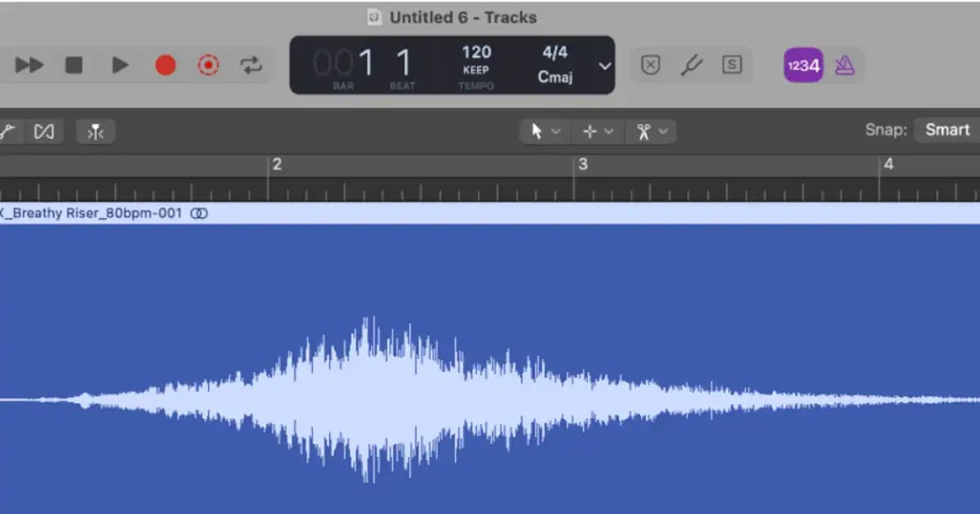
Task: Click the loop icon beside region name
Action: (x=199, y=213)
